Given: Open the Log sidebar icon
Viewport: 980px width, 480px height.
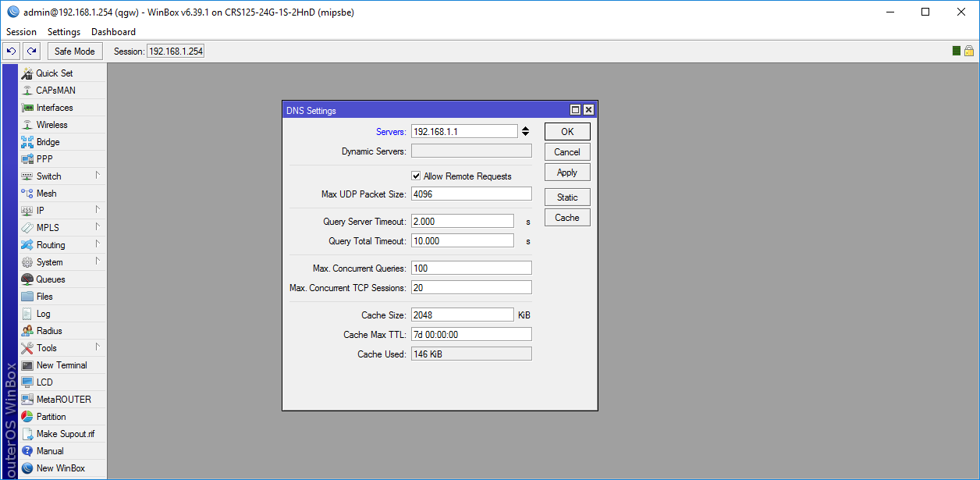Looking at the screenshot, I should point(27,314).
